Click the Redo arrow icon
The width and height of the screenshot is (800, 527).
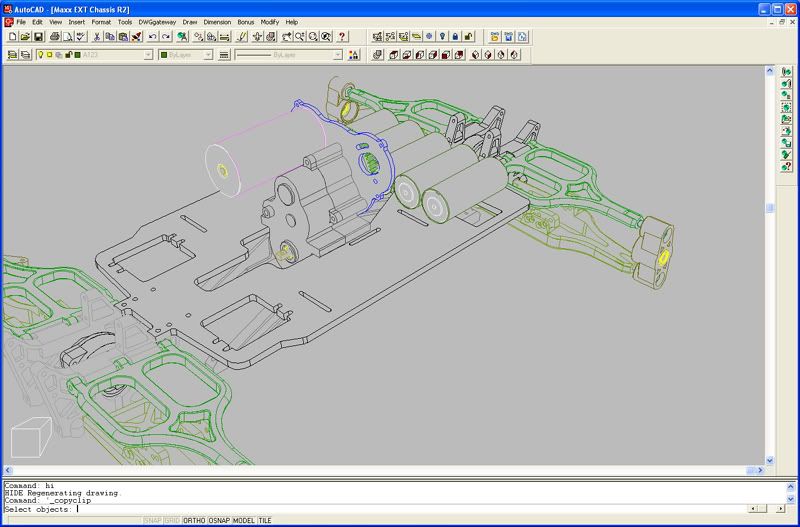coord(166,37)
